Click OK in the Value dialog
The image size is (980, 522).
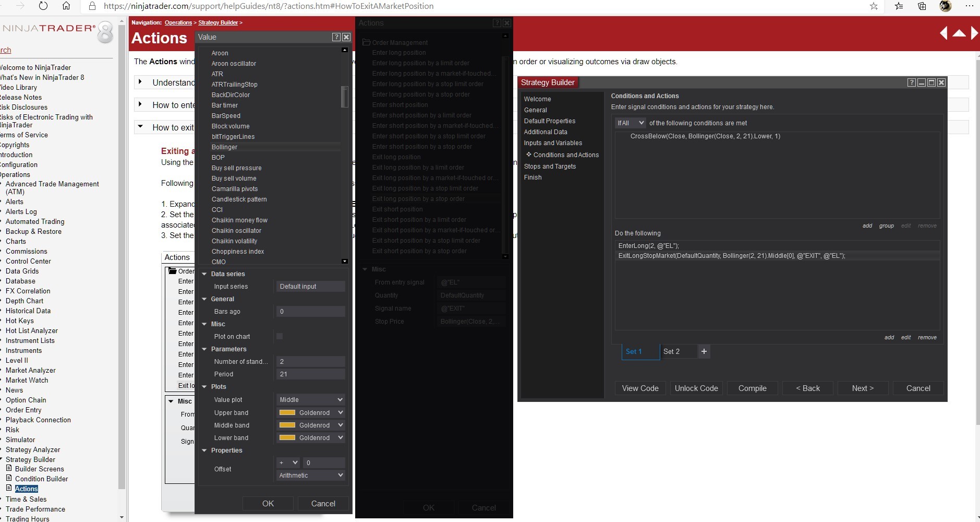tap(268, 503)
